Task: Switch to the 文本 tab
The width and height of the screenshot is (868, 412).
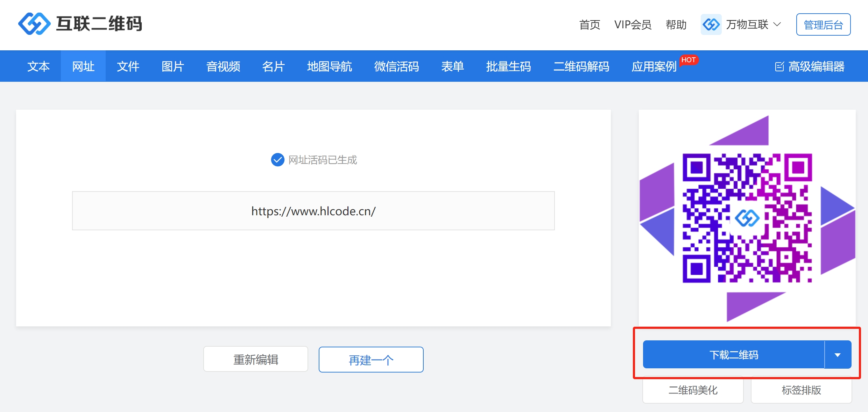Action: [x=38, y=66]
